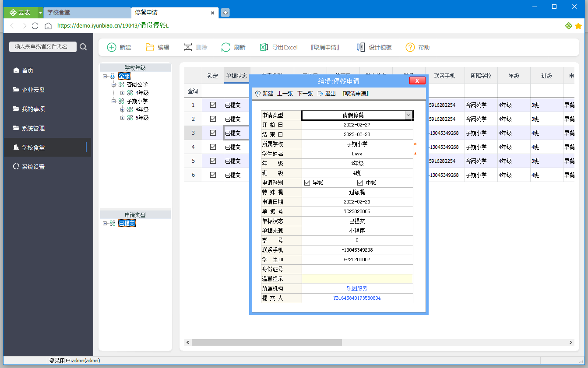Click the 温馨提示 yellow field
The height and width of the screenshot is (368, 588).
[357, 279]
